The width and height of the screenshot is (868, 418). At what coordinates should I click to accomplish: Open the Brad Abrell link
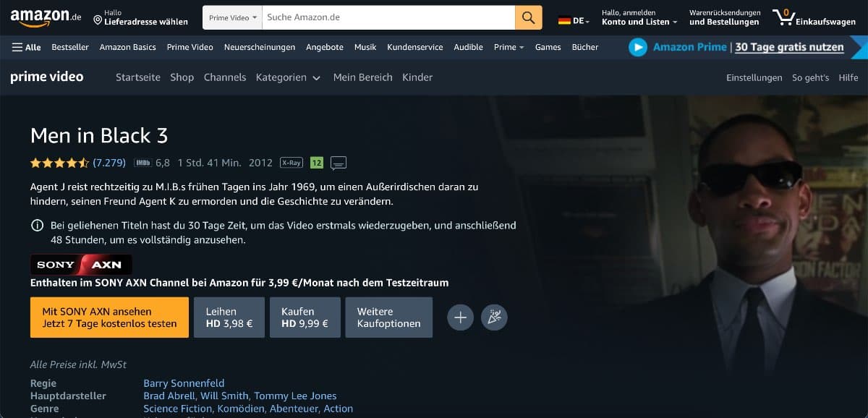click(x=169, y=396)
